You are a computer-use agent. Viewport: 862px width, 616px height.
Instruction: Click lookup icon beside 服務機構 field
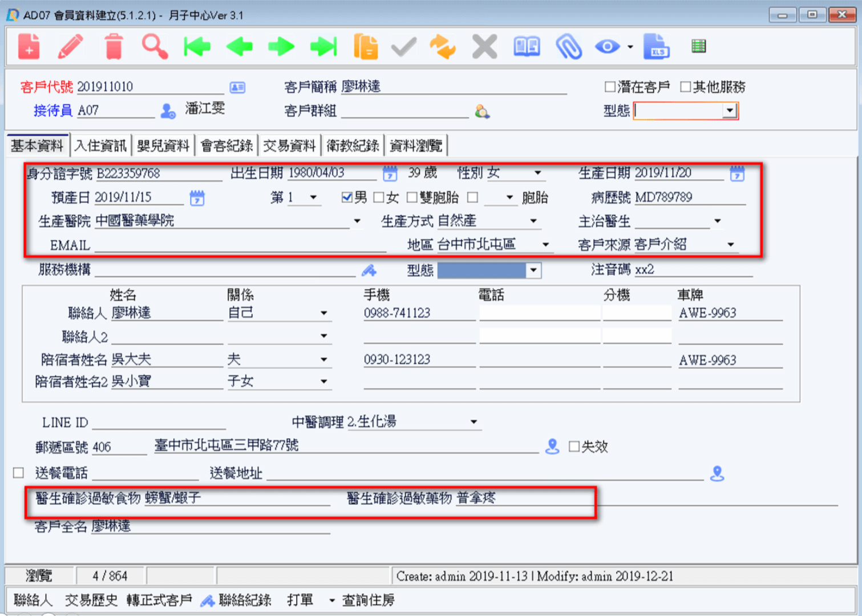[x=369, y=270]
